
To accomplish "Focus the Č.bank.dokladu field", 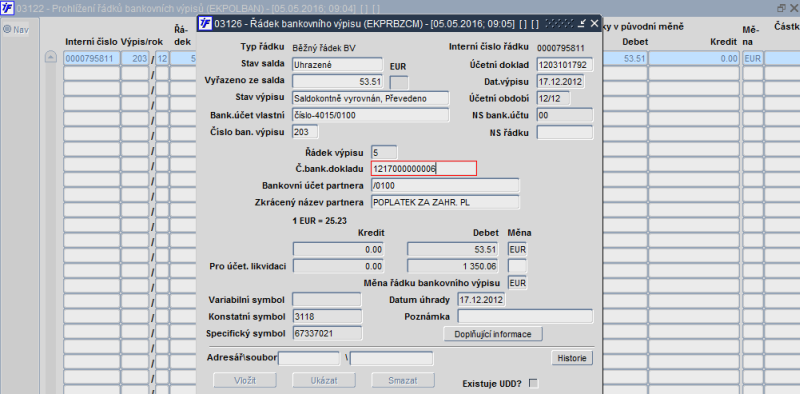I will pos(424,168).
